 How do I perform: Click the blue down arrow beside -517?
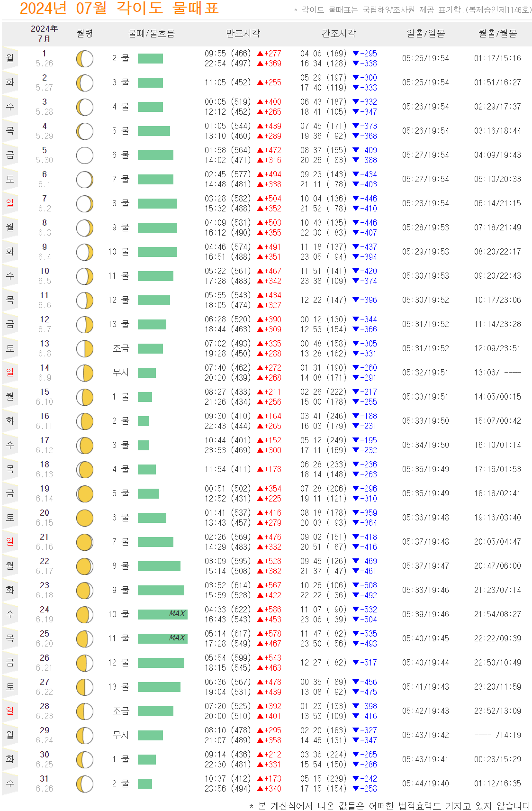click(356, 663)
